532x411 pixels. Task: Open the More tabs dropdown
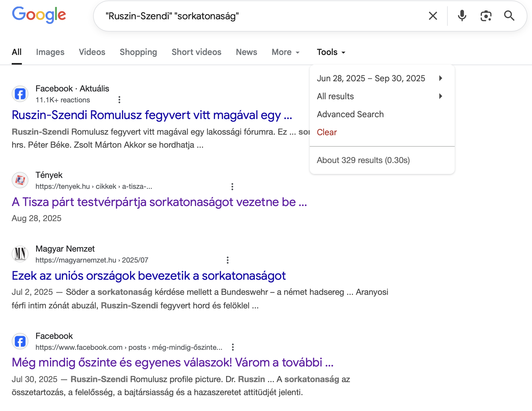pyautogui.click(x=286, y=52)
